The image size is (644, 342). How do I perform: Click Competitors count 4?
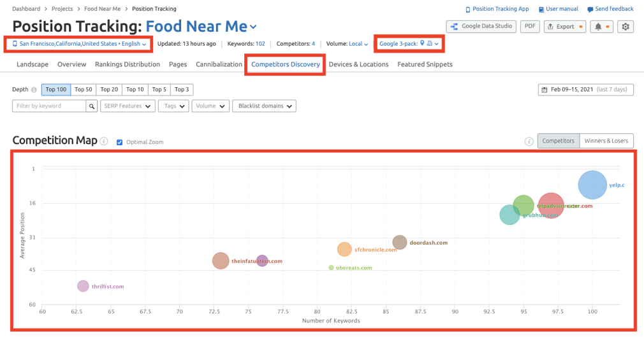[x=313, y=44]
